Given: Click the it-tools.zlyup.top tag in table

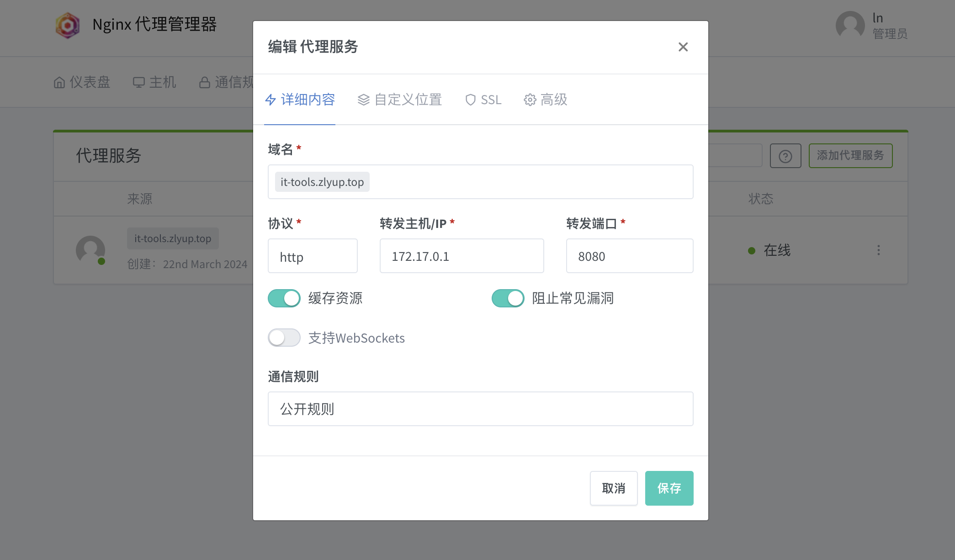Looking at the screenshot, I should (x=173, y=238).
